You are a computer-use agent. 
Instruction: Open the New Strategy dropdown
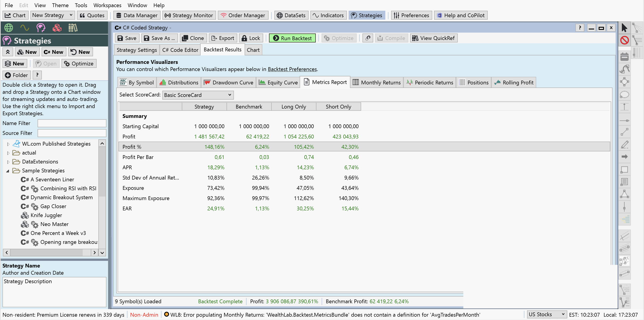pyautogui.click(x=53, y=15)
